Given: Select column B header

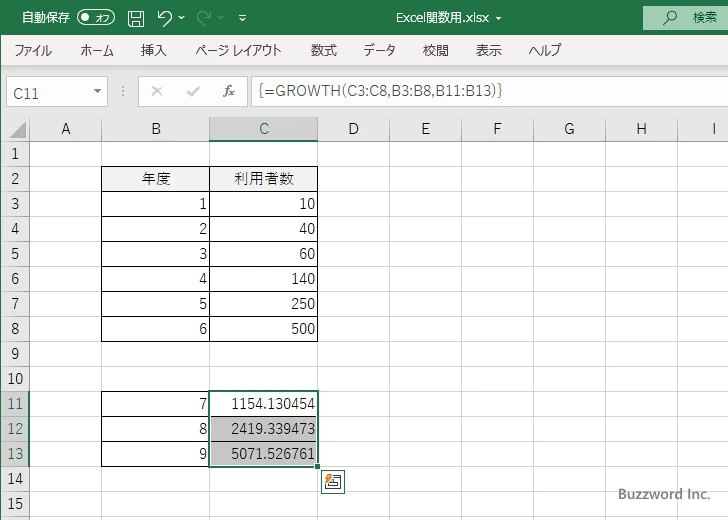Looking at the screenshot, I should [156, 129].
